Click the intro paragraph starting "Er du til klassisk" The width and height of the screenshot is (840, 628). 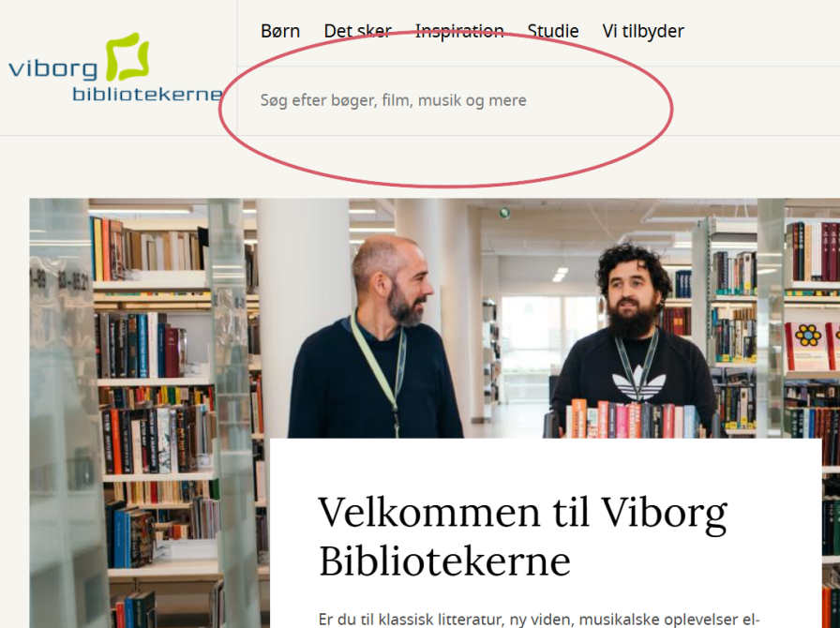[539, 619]
